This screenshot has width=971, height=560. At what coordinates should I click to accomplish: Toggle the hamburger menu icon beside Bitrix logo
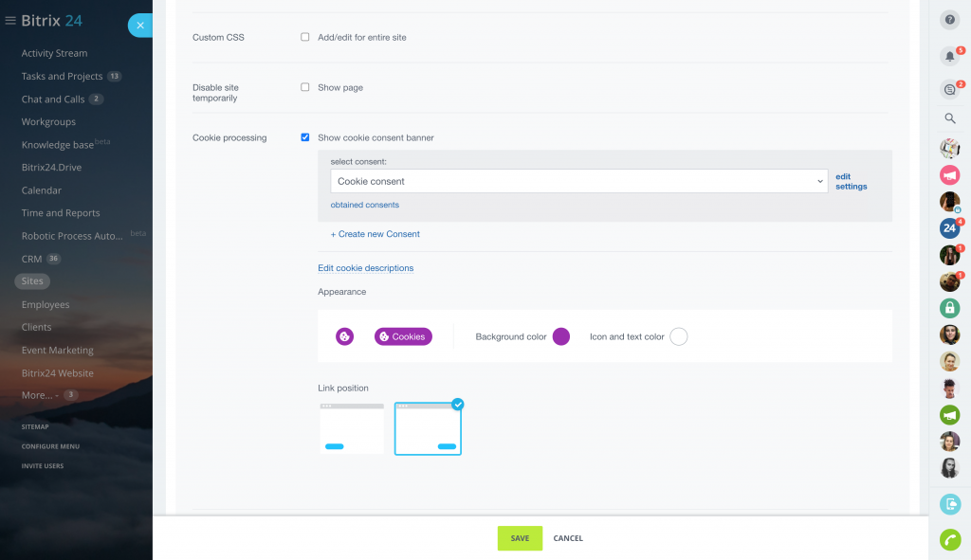pos(10,20)
